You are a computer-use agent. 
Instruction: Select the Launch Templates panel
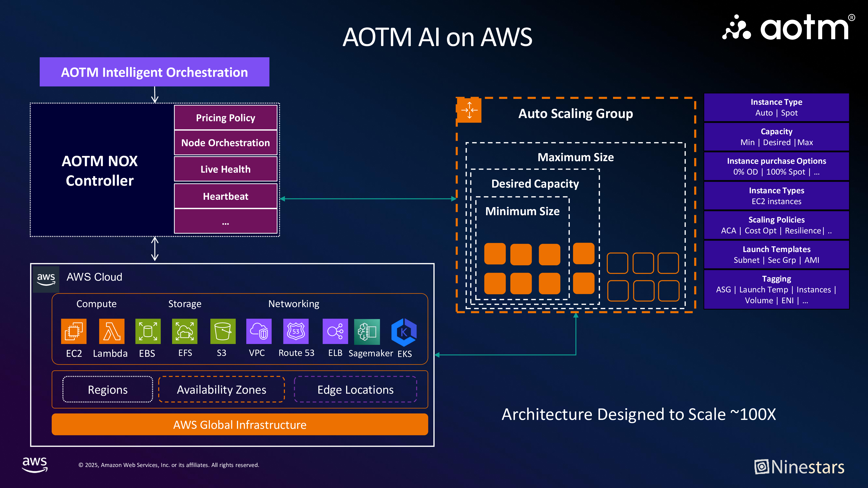point(776,255)
